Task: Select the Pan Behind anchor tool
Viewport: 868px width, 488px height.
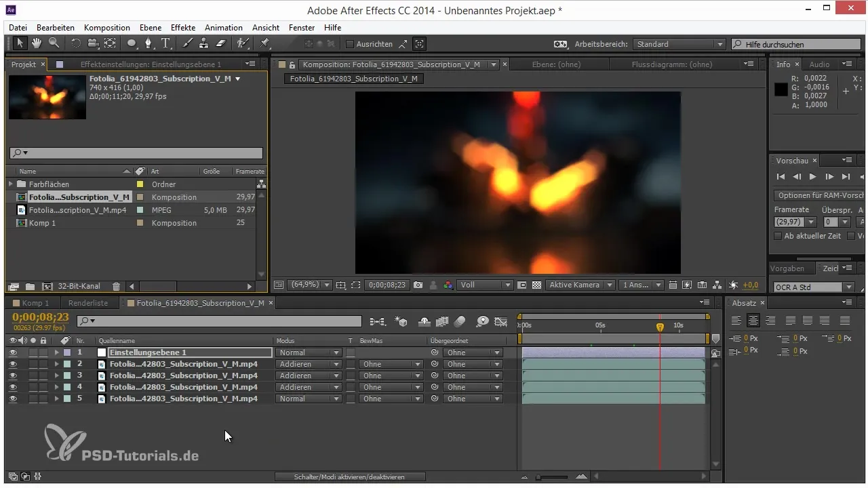Action: pyautogui.click(x=110, y=43)
